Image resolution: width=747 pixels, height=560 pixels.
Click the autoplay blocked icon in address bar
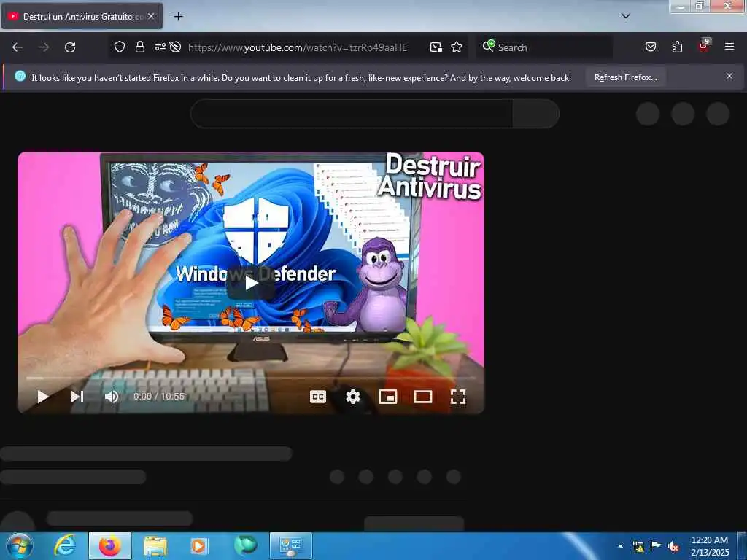(x=175, y=47)
